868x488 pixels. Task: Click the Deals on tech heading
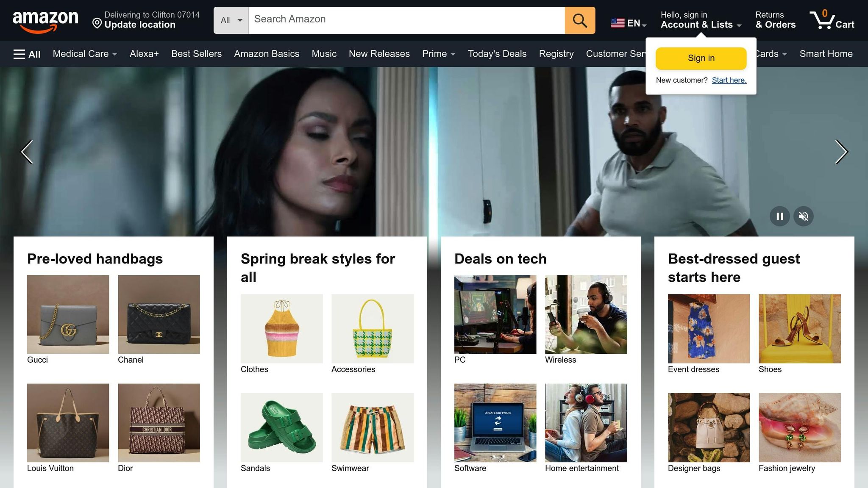pyautogui.click(x=501, y=259)
